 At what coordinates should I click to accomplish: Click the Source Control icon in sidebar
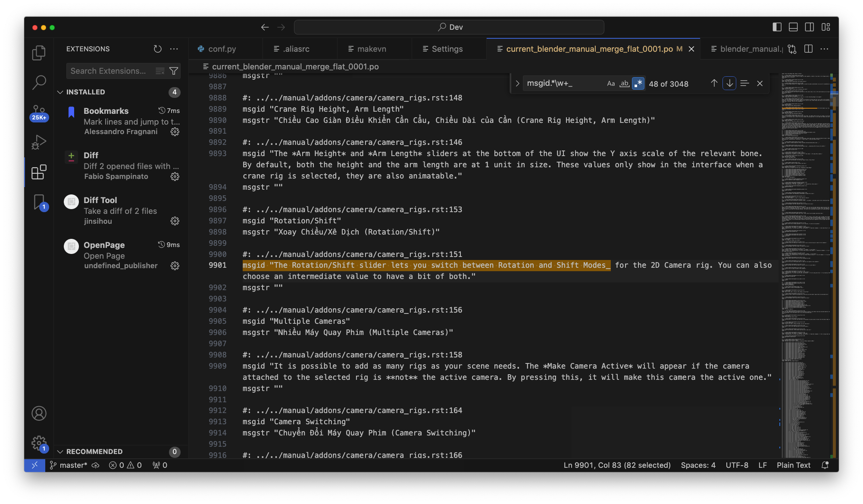[x=39, y=113]
